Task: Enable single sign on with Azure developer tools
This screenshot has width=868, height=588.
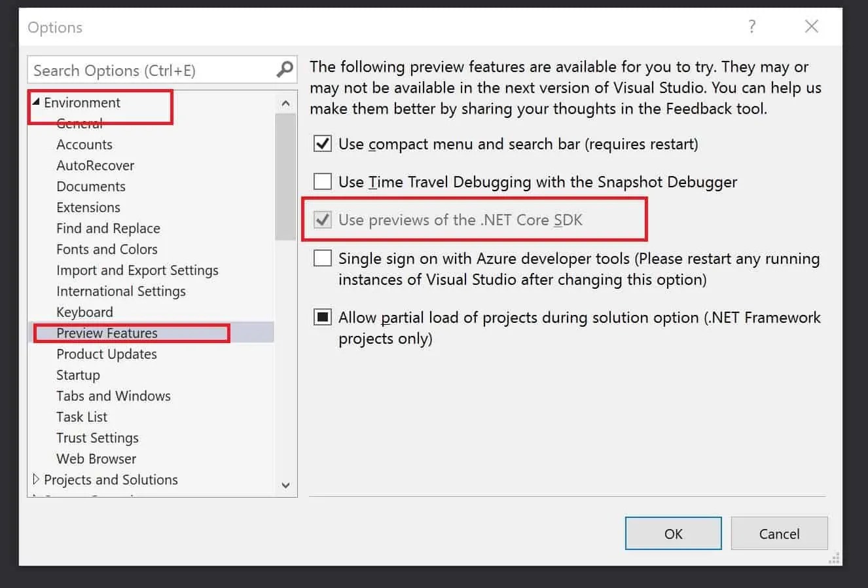Action: click(322, 257)
